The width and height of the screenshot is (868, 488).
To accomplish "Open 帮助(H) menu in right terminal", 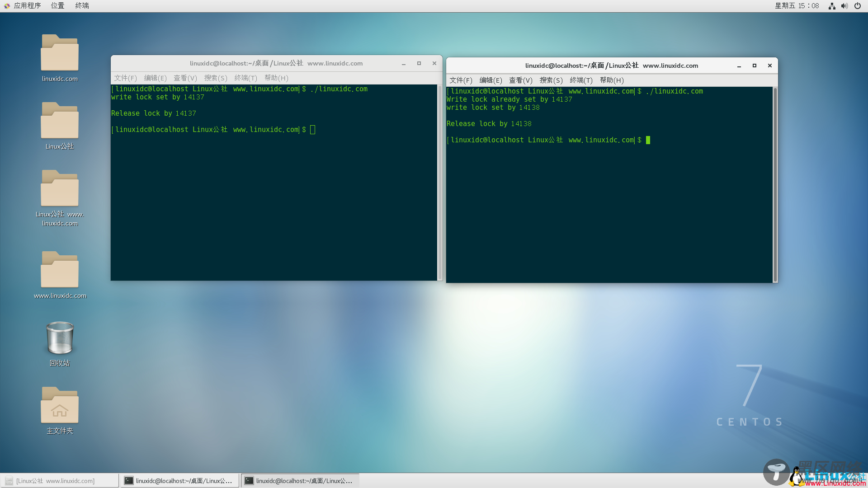I will (x=612, y=80).
